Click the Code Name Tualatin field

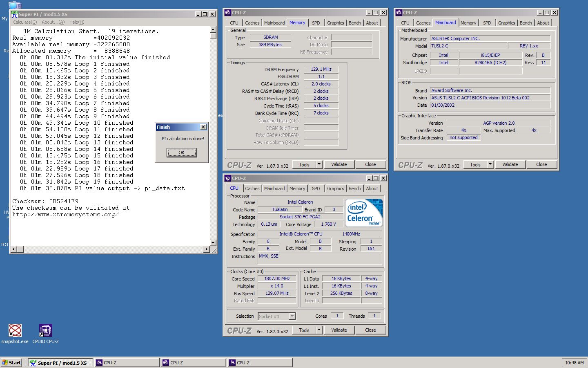[x=280, y=209]
